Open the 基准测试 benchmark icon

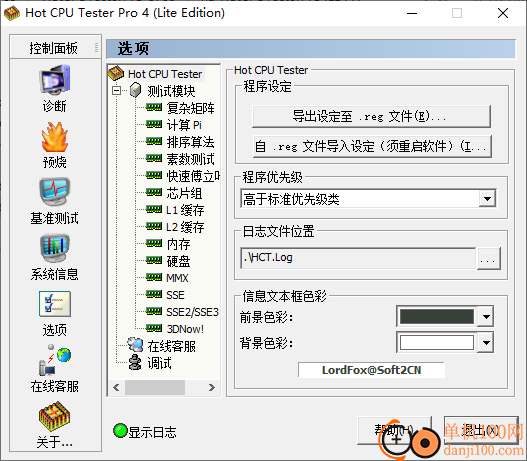coord(55,191)
